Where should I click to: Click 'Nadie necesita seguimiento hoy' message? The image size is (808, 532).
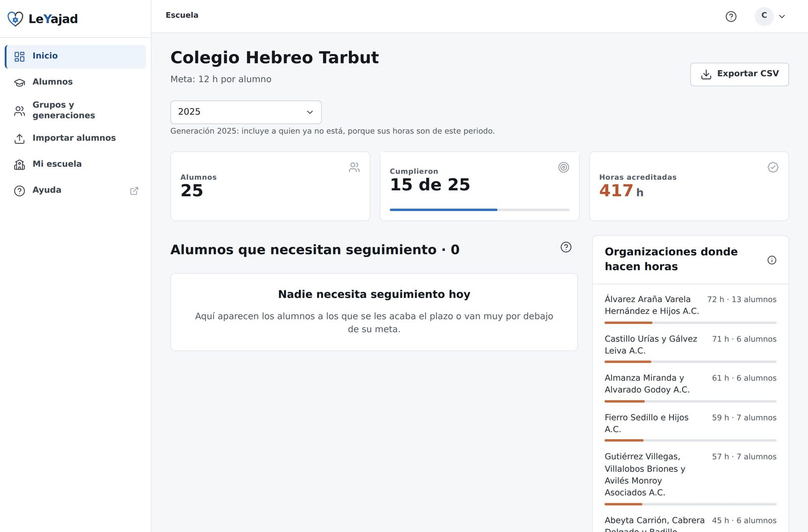pos(374,294)
